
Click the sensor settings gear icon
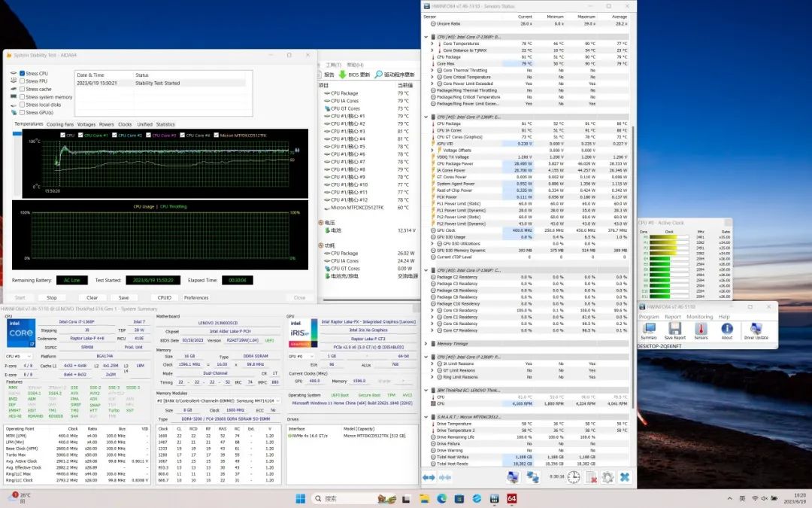(x=607, y=477)
